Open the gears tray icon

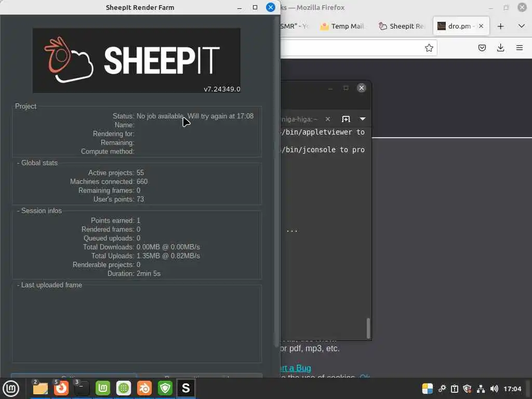pyautogui.click(x=442, y=389)
